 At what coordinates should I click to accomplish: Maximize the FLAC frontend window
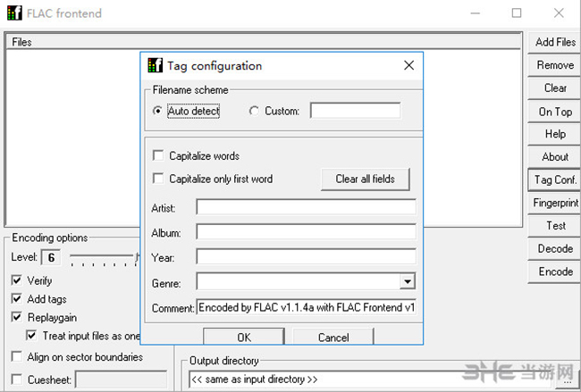click(x=517, y=13)
